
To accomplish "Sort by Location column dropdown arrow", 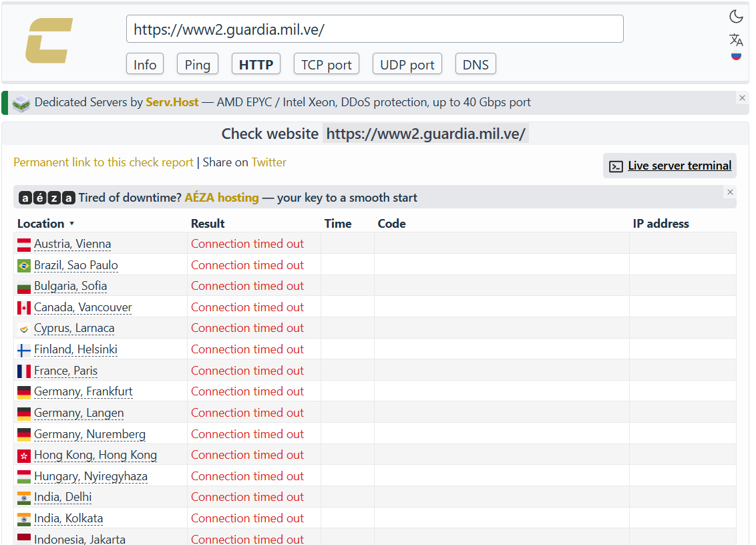I will pyautogui.click(x=72, y=224).
